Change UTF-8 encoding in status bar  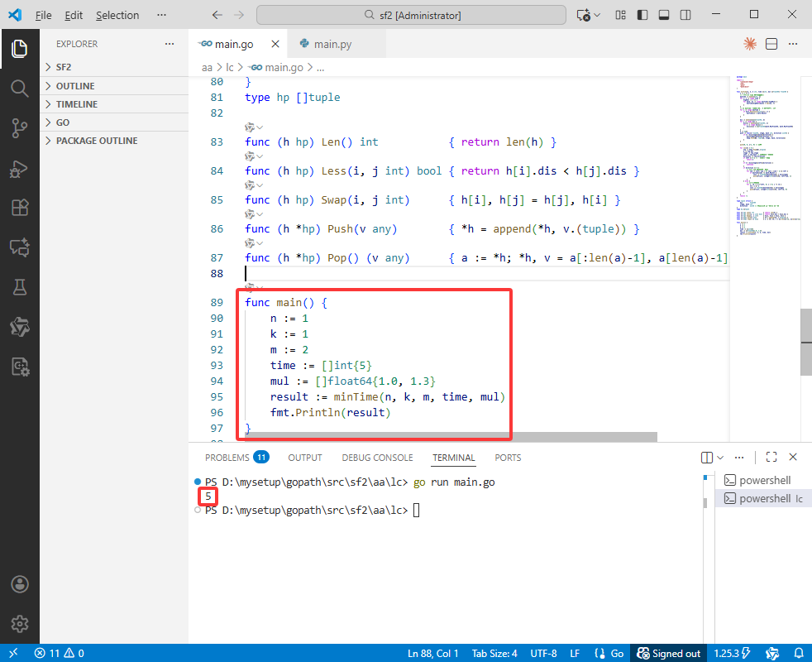pos(543,653)
